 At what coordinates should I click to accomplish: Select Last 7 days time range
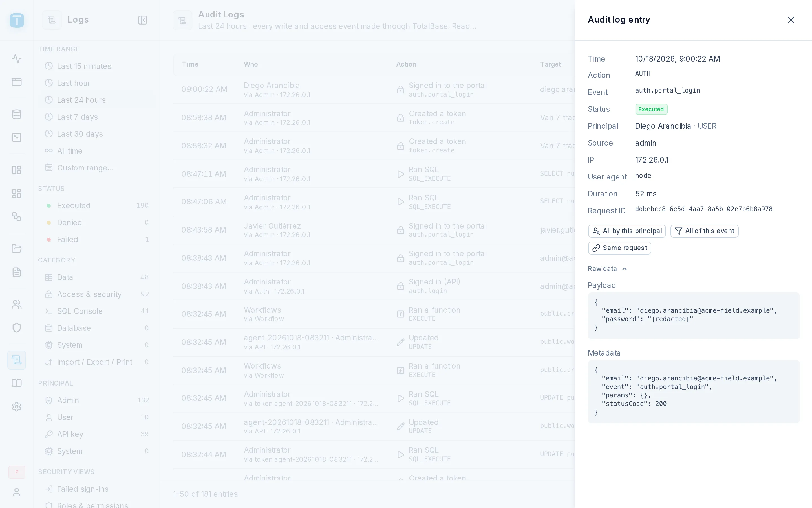tap(97, 117)
